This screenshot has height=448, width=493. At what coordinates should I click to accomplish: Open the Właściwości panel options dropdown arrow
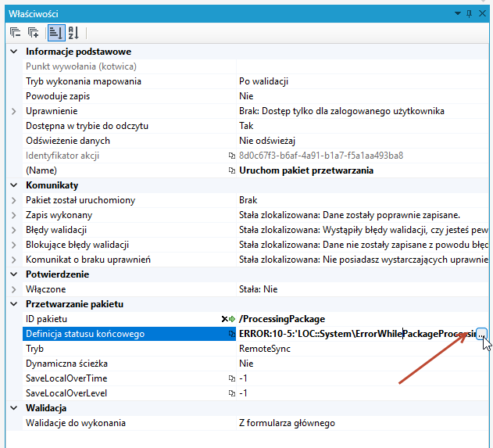click(x=458, y=13)
